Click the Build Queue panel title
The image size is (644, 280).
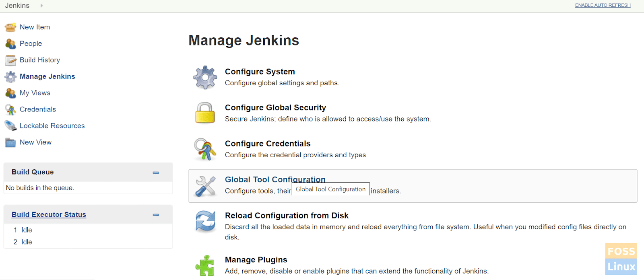[x=33, y=172]
